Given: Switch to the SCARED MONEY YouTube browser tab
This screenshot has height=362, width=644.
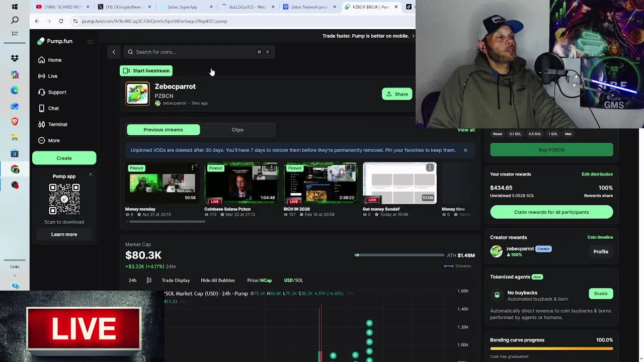Looking at the screenshot, I should (62, 7).
